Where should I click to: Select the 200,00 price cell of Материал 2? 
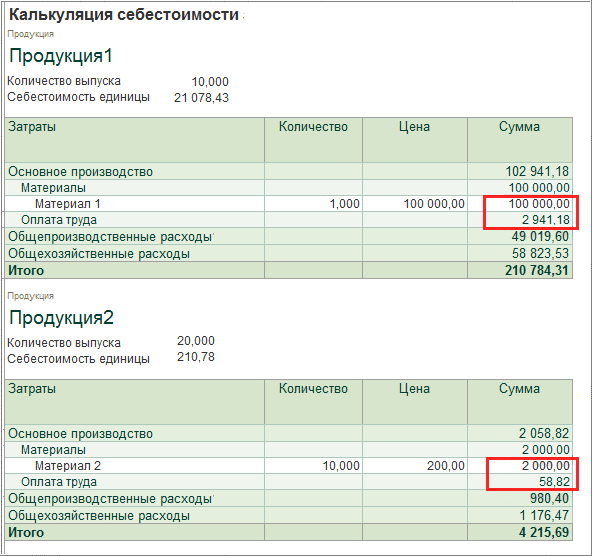point(446,466)
